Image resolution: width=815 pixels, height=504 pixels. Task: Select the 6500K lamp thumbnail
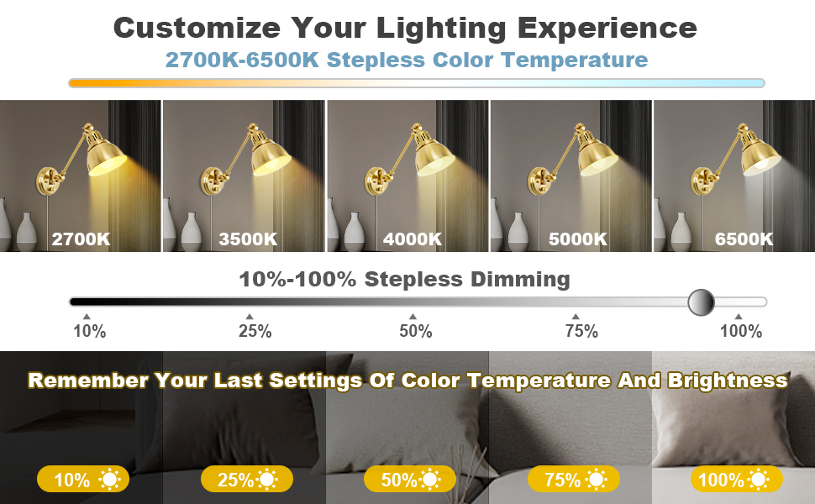click(734, 176)
